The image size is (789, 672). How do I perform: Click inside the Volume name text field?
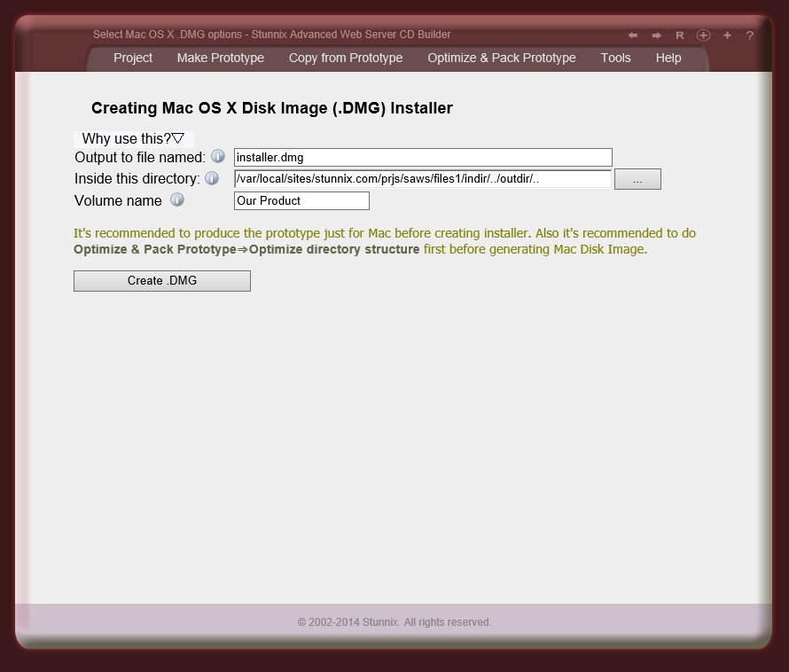(x=301, y=200)
